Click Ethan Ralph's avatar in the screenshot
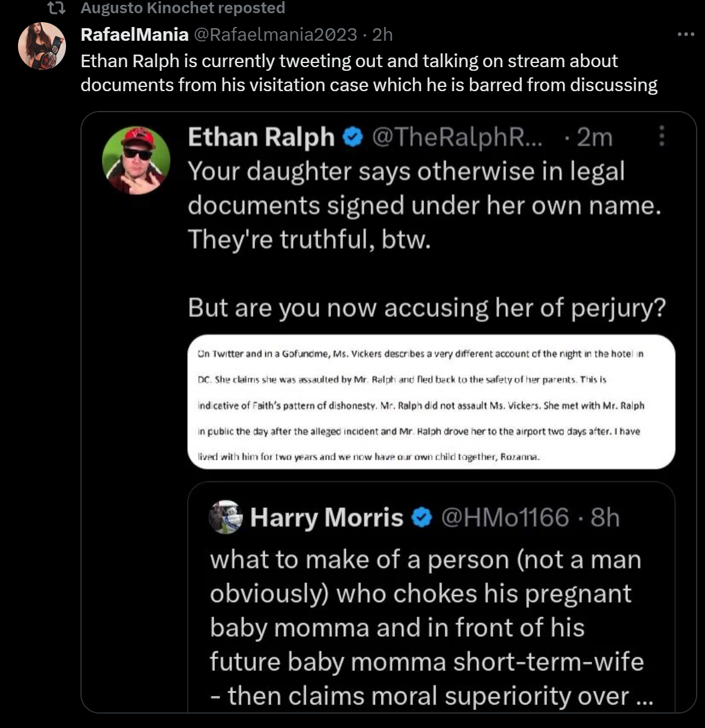 tap(136, 160)
